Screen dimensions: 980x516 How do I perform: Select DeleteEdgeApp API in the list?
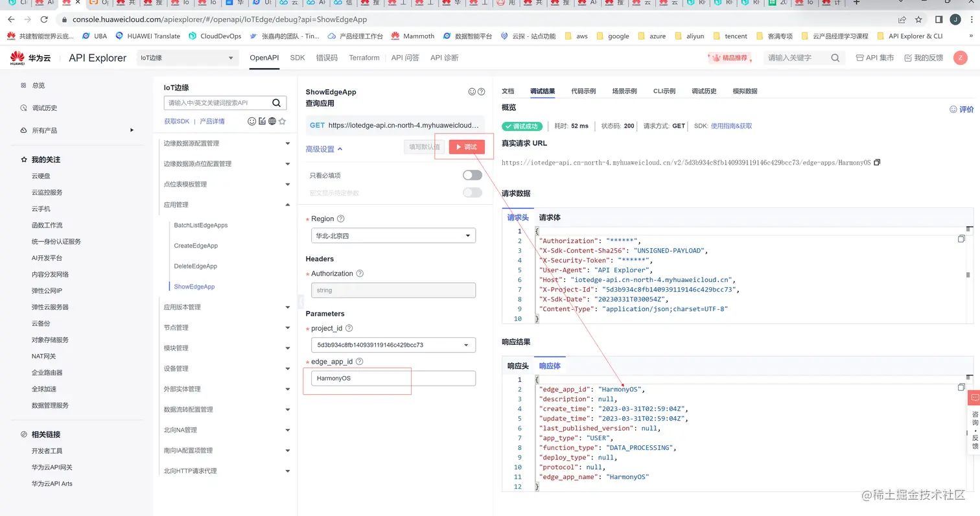[x=196, y=266]
